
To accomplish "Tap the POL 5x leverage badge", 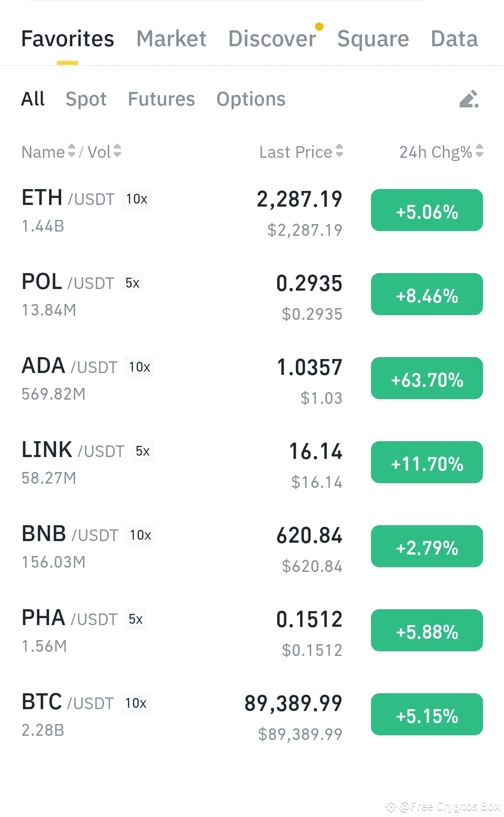I will click(132, 283).
